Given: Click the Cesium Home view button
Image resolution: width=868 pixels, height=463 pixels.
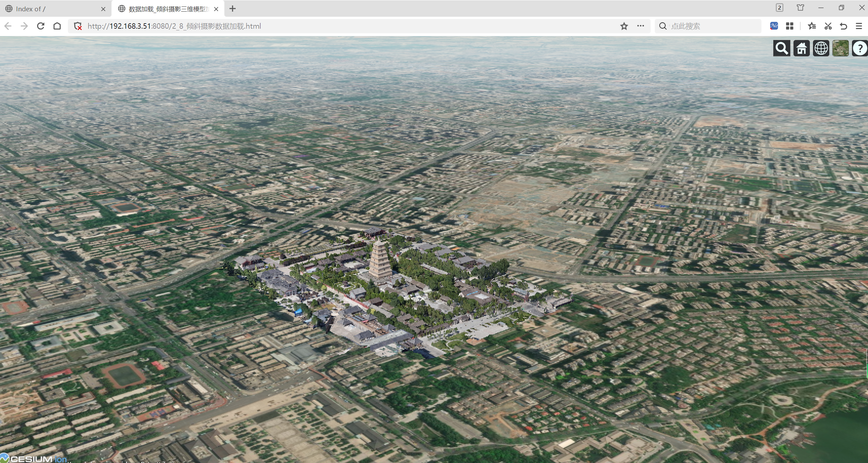Looking at the screenshot, I should click(801, 48).
